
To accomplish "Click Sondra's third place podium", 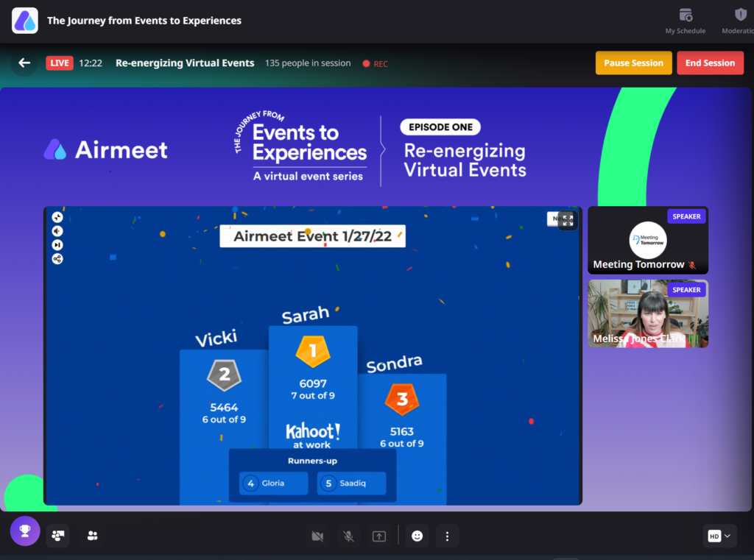I will [402, 439].
